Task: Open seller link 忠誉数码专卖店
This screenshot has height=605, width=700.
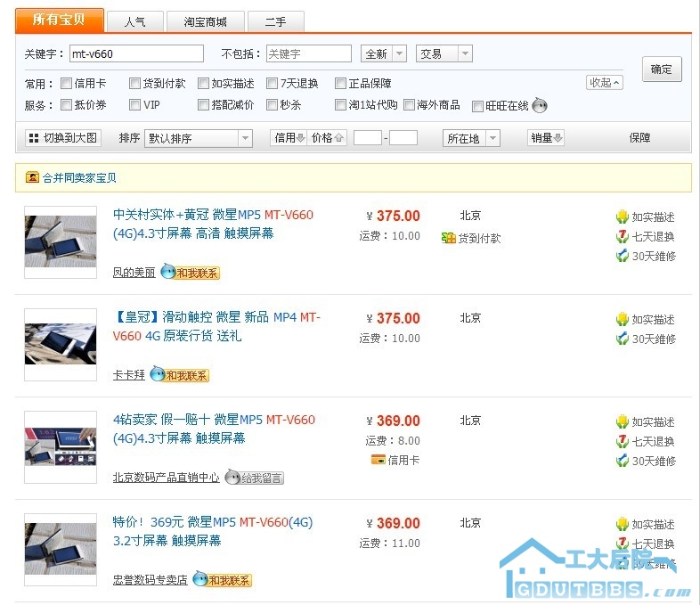Action: click(150, 580)
